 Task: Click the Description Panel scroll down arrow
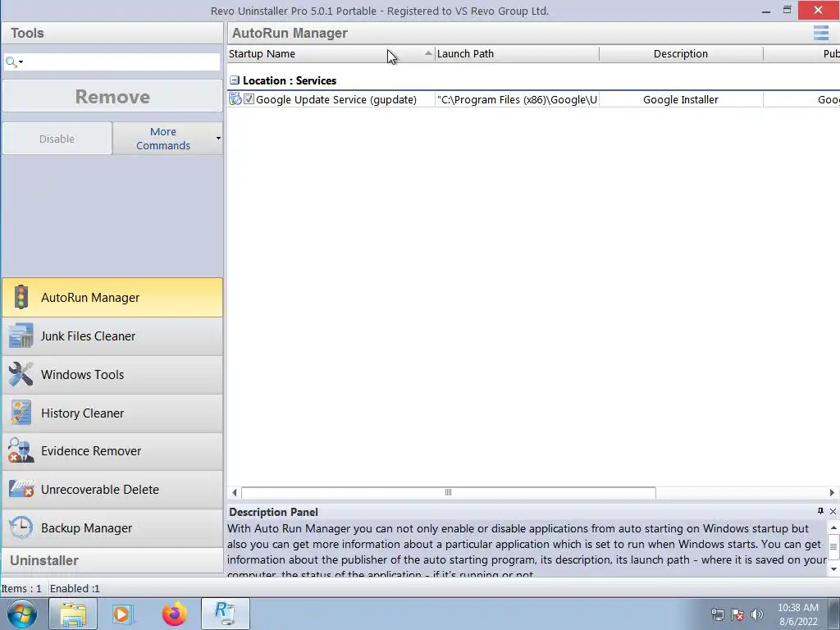833,568
